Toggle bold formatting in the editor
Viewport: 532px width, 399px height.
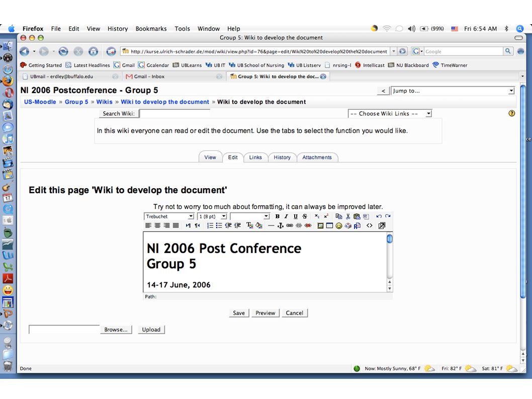coord(277,216)
